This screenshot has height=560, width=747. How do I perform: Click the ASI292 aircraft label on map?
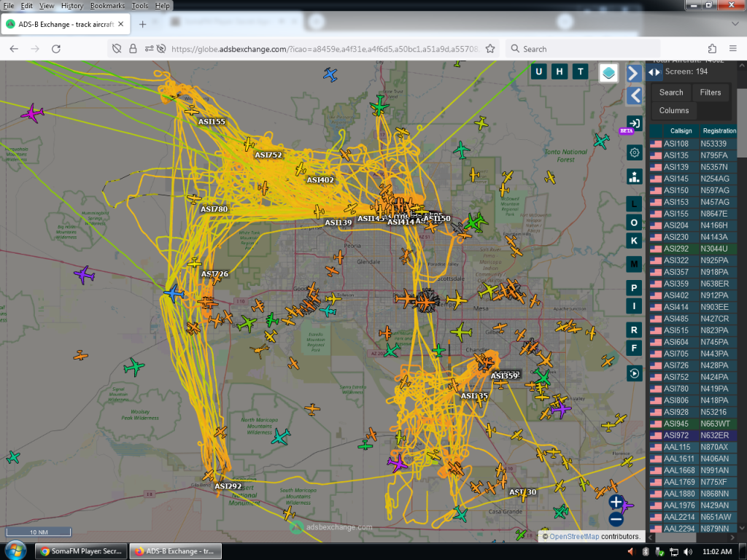228,486
